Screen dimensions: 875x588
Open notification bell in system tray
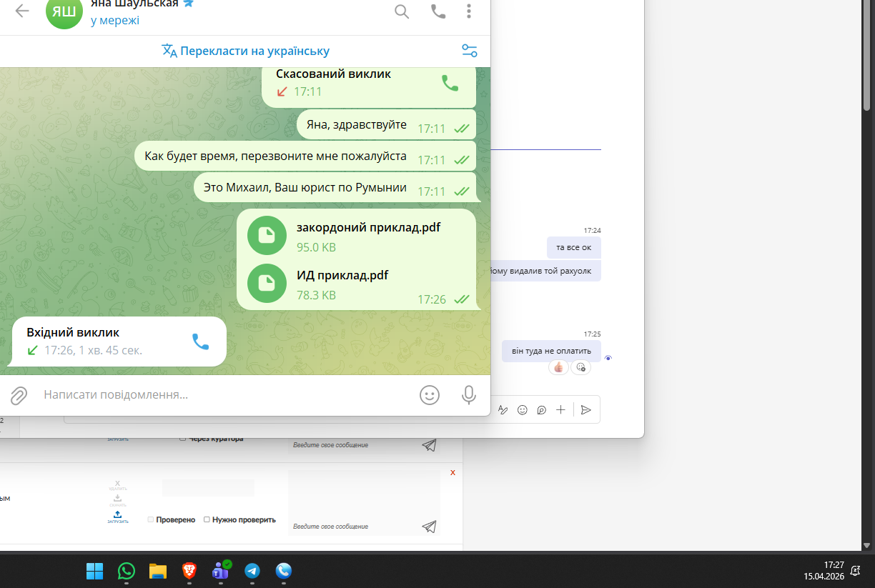click(x=856, y=570)
